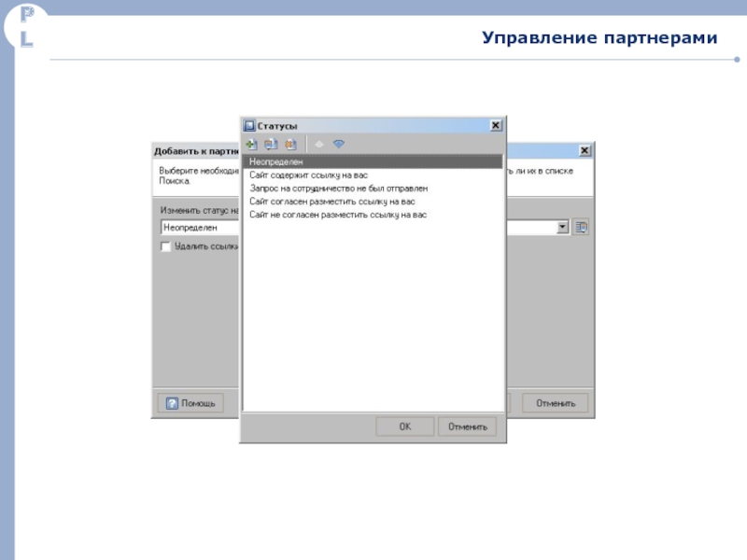Select 'Запрос на сотрудничество не был отправлен'
The height and width of the screenshot is (560, 747).
pos(373,189)
